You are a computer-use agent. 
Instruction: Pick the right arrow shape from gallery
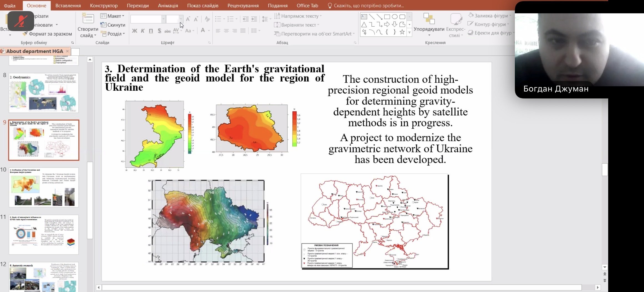pos(387,24)
